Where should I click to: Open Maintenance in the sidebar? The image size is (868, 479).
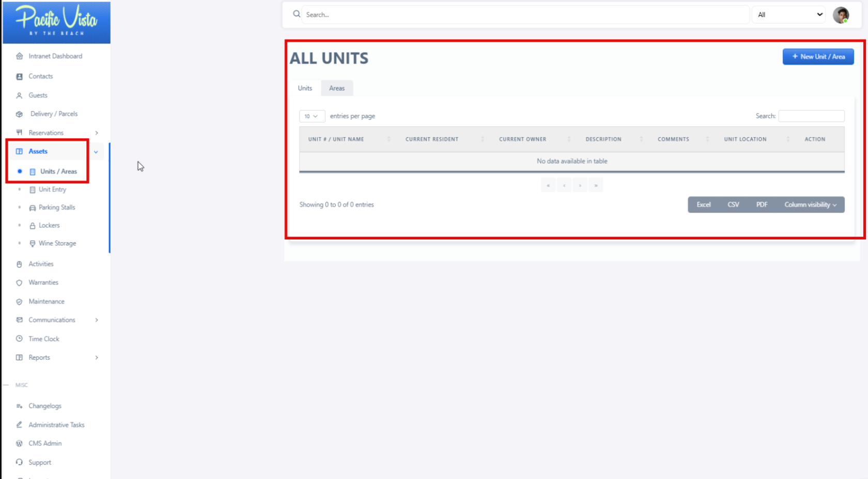(47, 301)
